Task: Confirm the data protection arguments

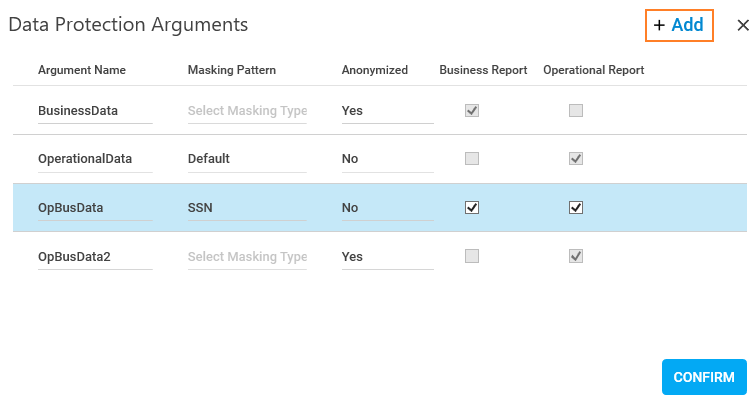Action: (704, 377)
